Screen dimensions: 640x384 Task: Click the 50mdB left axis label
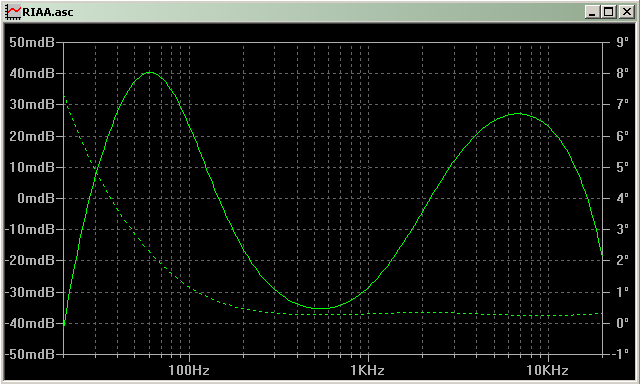point(32,42)
